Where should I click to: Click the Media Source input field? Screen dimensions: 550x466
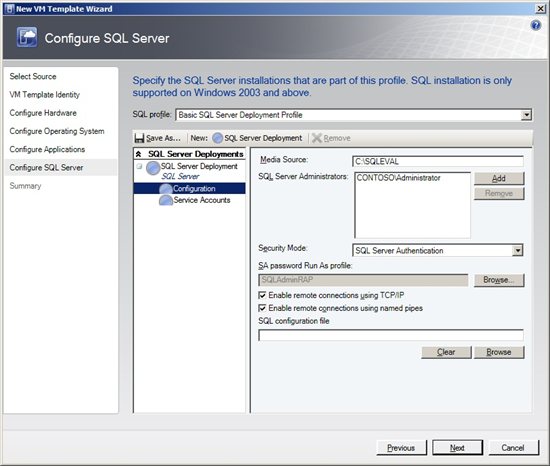(437, 161)
